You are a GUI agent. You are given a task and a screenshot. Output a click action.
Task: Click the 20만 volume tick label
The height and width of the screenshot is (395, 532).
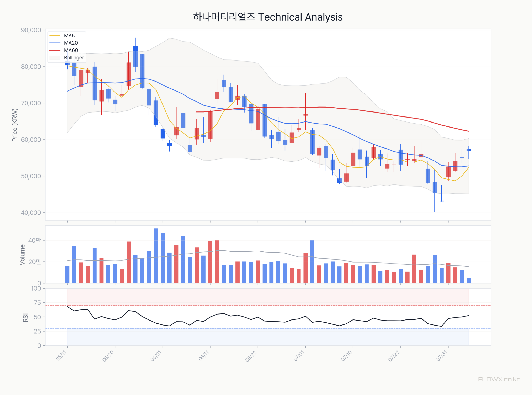click(35, 262)
